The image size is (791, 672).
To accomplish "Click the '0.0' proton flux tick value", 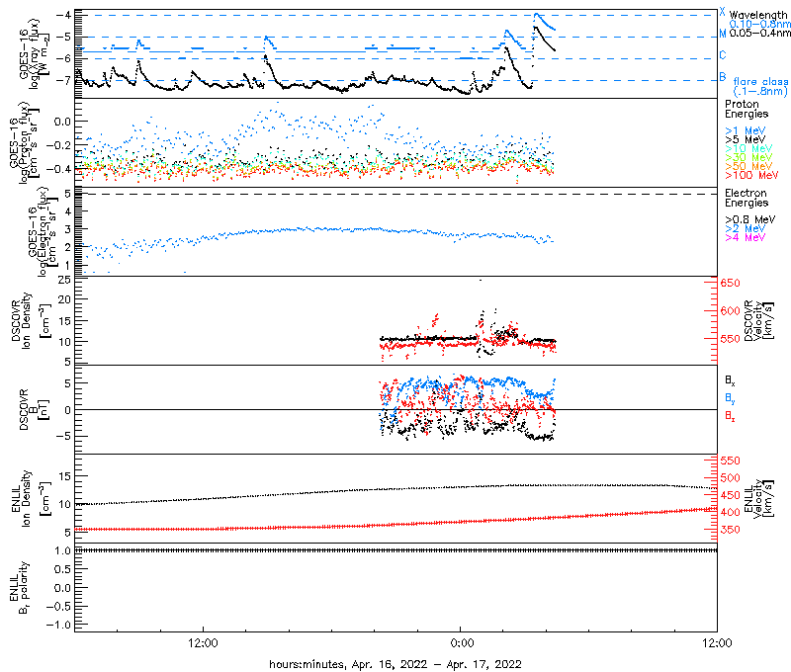I will [62, 122].
